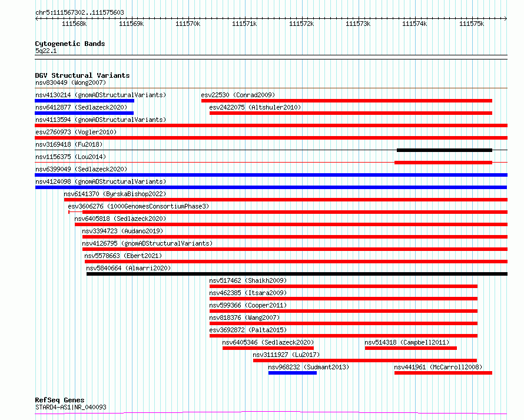Click the 111575k ruler tick label

pos(472,24)
